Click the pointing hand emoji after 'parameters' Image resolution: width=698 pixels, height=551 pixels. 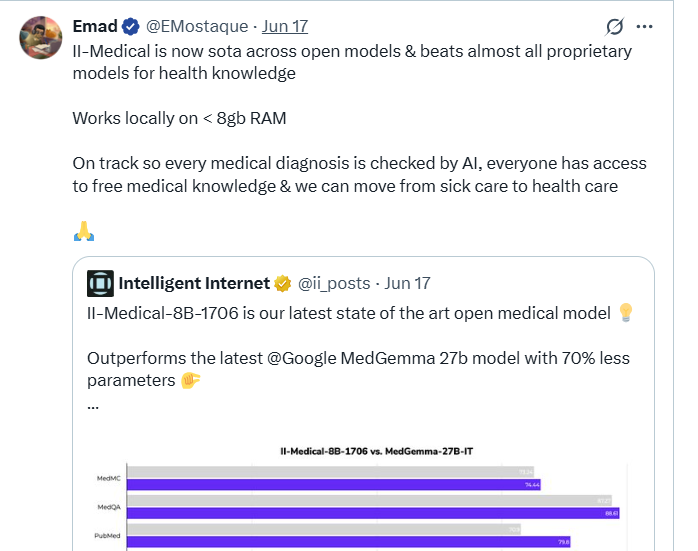pyautogui.click(x=191, y=380)
